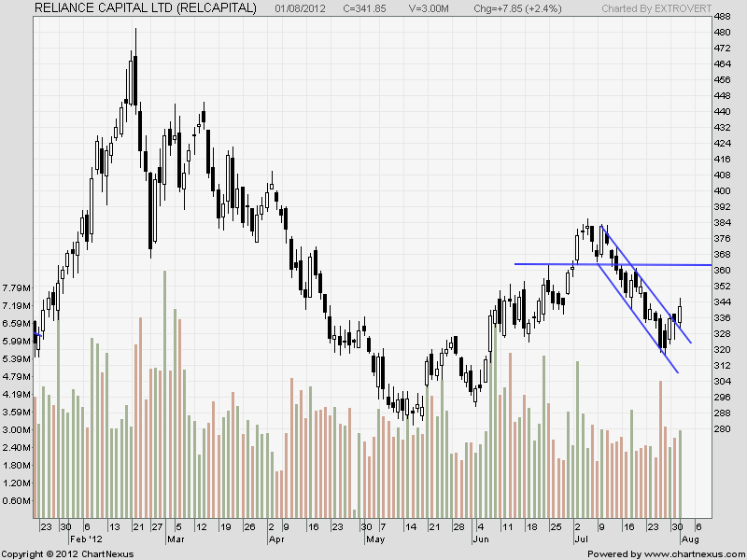The image size is (747, 560).
Task: Click the 488 price level on right axis
Action: pos(722,17)
